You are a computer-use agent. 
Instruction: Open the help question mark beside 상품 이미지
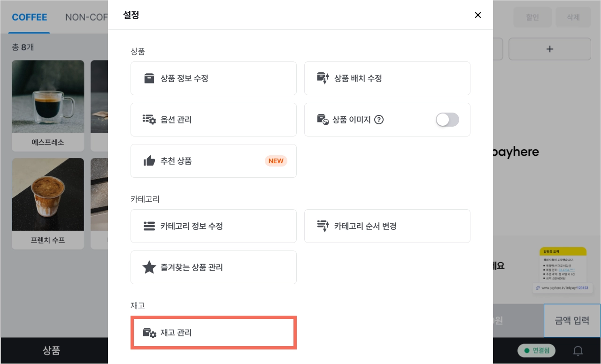coord(379,120)
